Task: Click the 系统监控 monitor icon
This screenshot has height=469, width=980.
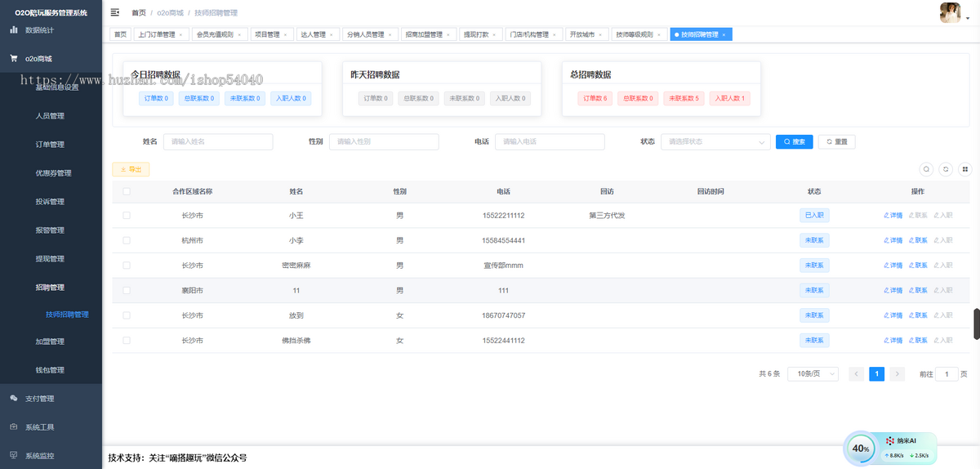Action: pos(13,456)
